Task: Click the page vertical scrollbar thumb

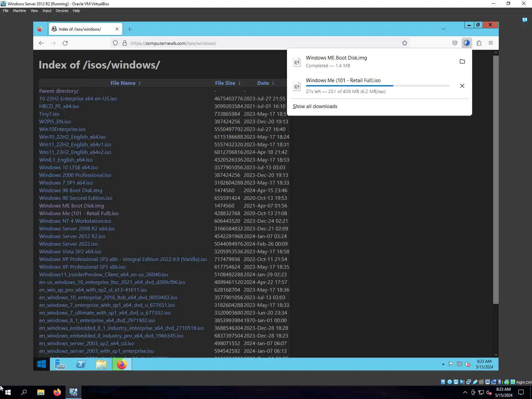Action: pyautogui.click(x=496, y=180)
